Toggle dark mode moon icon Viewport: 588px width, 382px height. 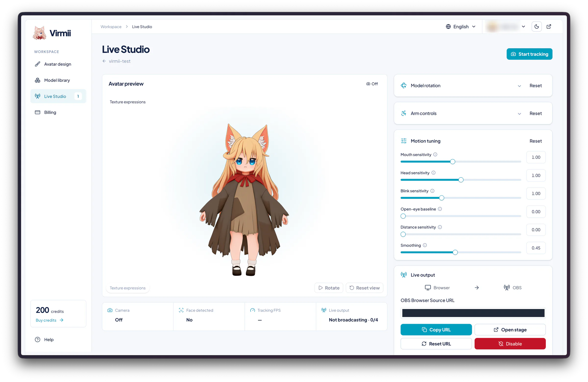coord(536,26)
